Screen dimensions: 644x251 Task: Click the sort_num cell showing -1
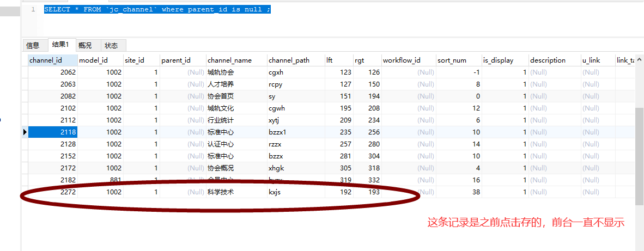(459, 72)
